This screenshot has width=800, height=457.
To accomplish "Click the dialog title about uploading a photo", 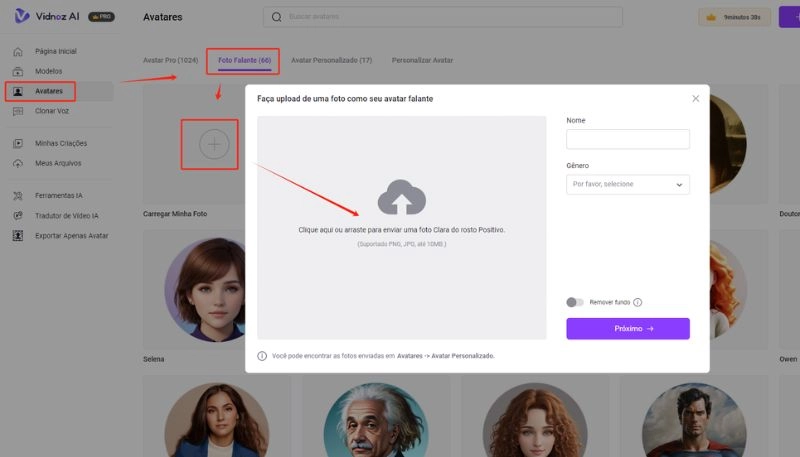I will pyautogui.click(x=345, y=99).
